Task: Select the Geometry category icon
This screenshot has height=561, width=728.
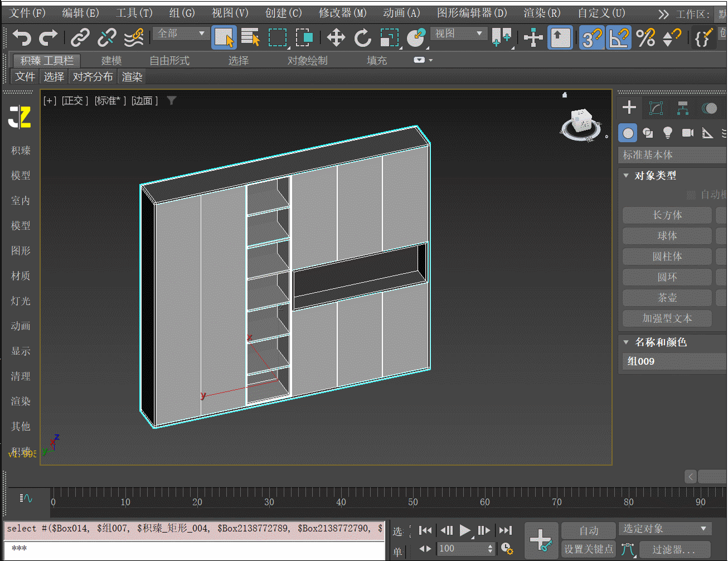Action: [628, 133]
